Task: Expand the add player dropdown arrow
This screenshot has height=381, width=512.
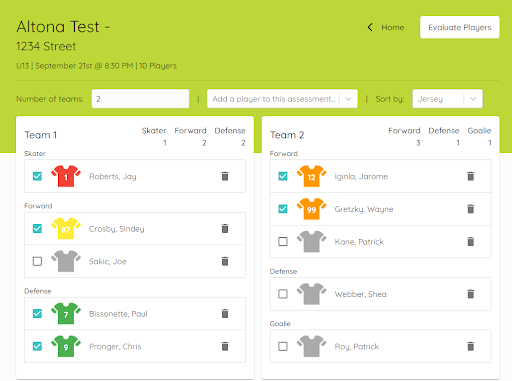Action: (x=348, y=99)
